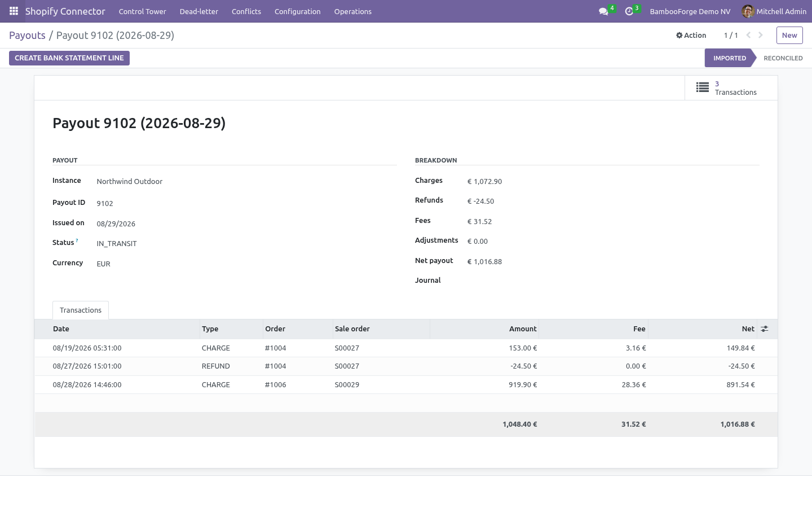
Task: Click the Status field help tooltip mark
Action: pyautogui.click(x=77, y=240)
